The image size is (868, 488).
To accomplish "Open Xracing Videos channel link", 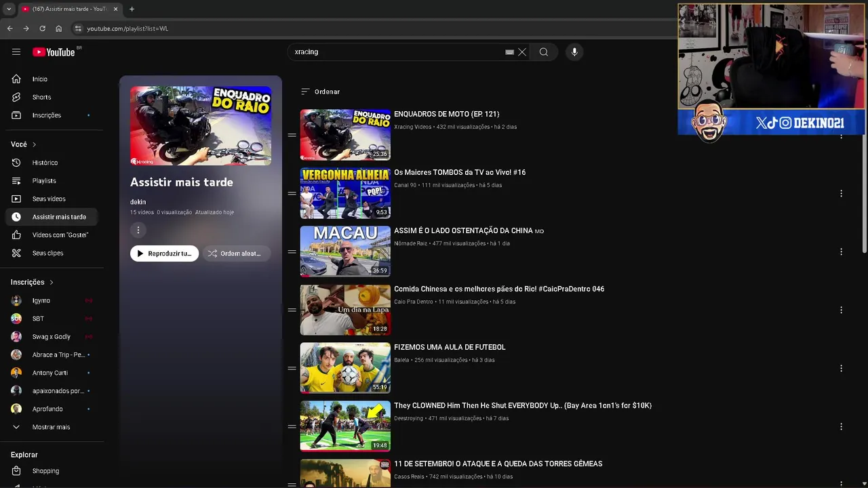I will (x=412, y=127).
